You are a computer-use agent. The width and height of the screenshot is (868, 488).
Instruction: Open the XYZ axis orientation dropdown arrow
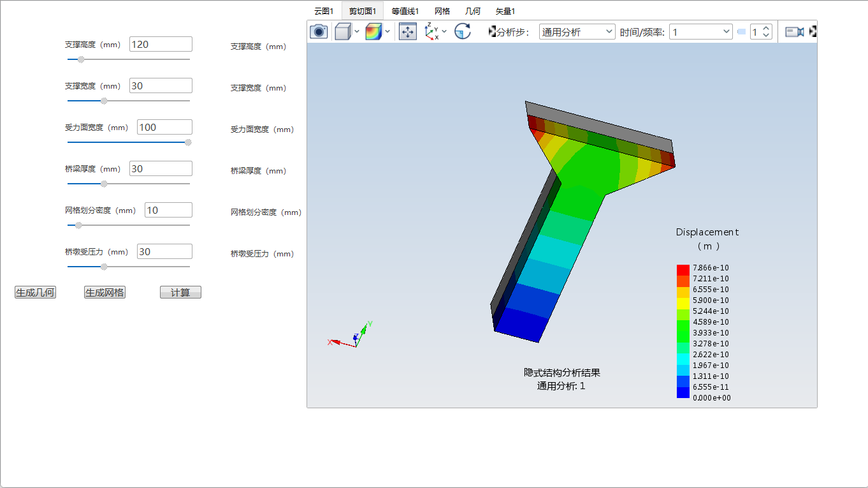(x=444, y=31)
